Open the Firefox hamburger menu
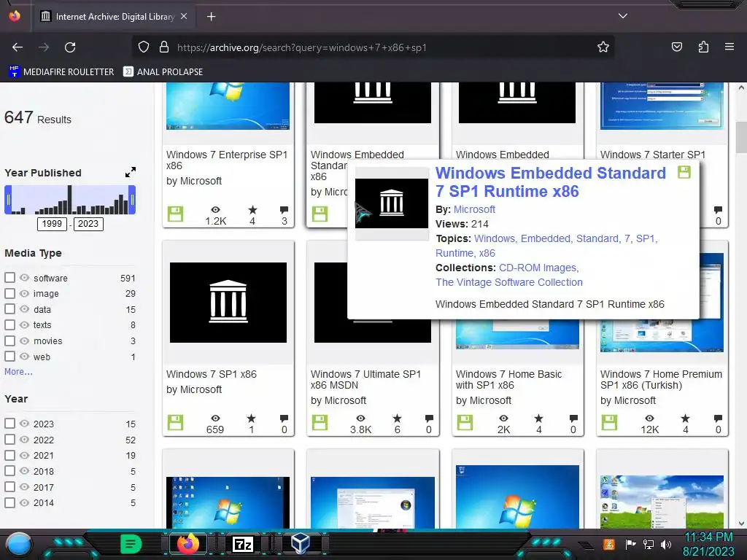Image resolution: width=747 pixels, height=560 pixels. click(729, 47)
